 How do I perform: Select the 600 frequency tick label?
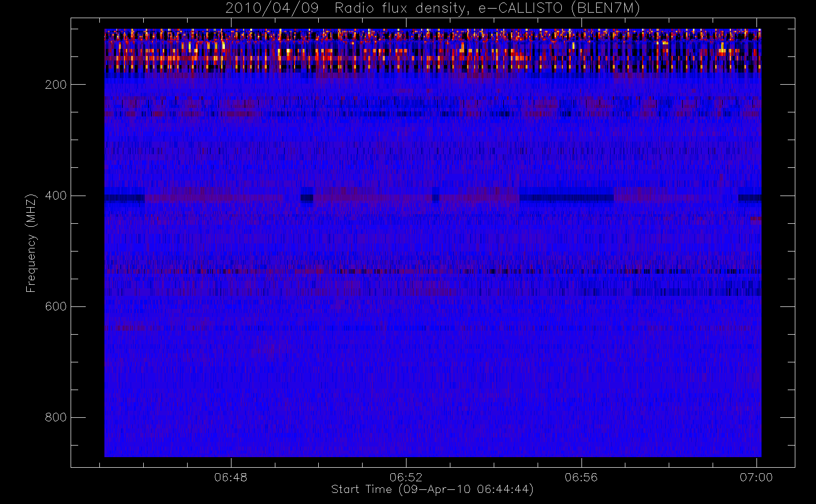(x=55, y=306)
